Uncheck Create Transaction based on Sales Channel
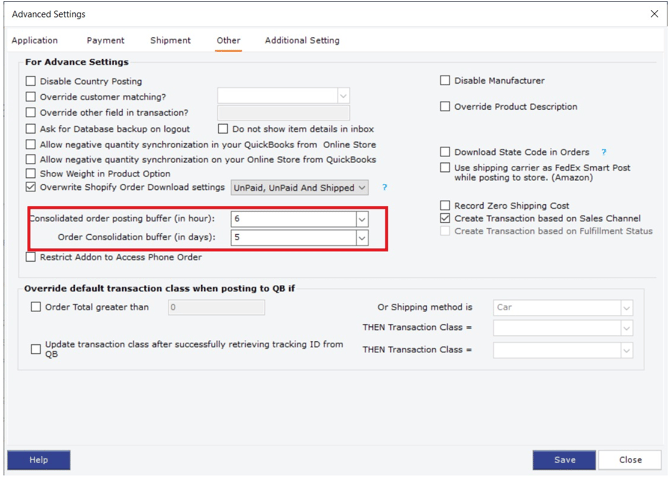 [x=445, y=218]
